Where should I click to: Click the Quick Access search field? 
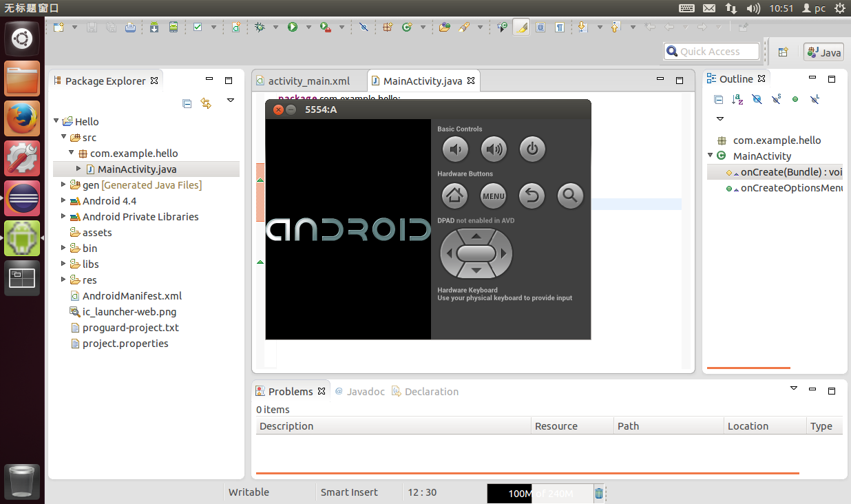pyautogui.click(x=711, y=52)
